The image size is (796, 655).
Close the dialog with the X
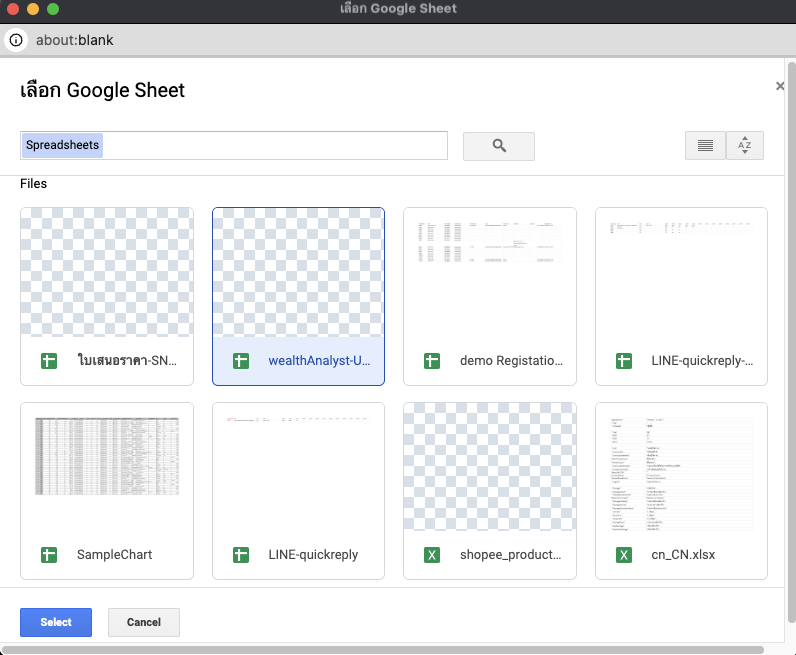[780, 86]
